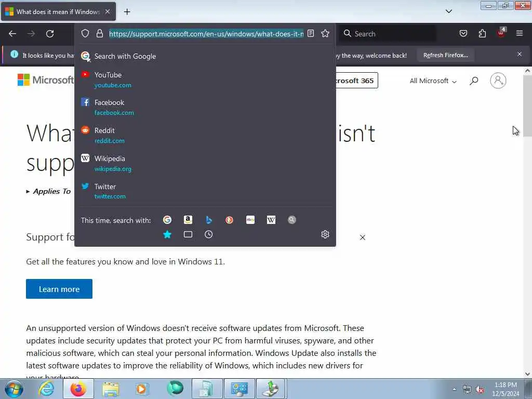Open the Windows Start menu
Screen dimensions: 532x399
[14, 389]
